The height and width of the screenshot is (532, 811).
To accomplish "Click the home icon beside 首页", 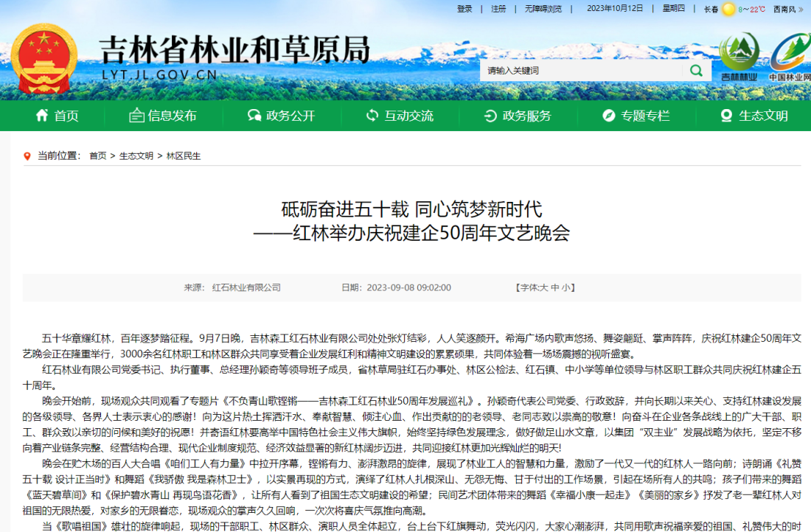I will click(x=42, y=115).
